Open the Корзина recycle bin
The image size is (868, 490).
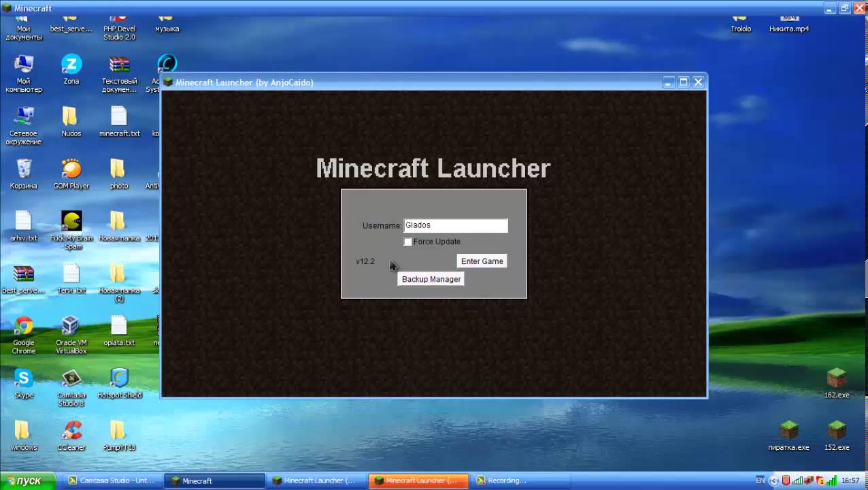tap(24, 174)
